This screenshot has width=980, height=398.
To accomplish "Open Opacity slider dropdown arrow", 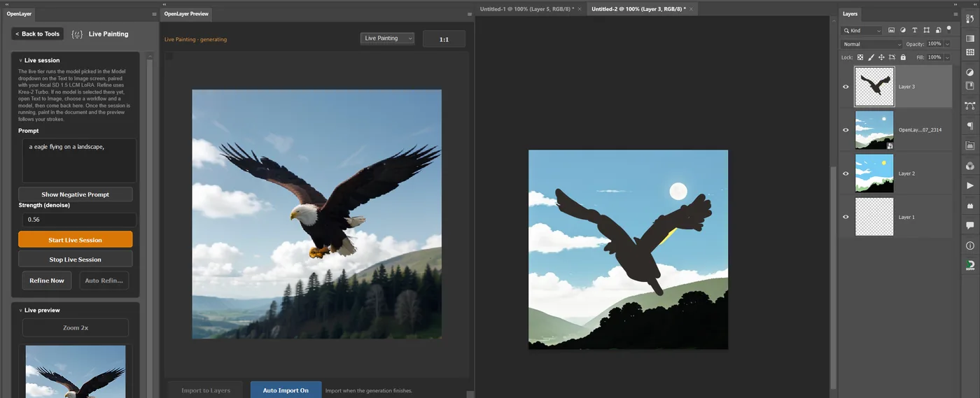I will coord(947,44).
